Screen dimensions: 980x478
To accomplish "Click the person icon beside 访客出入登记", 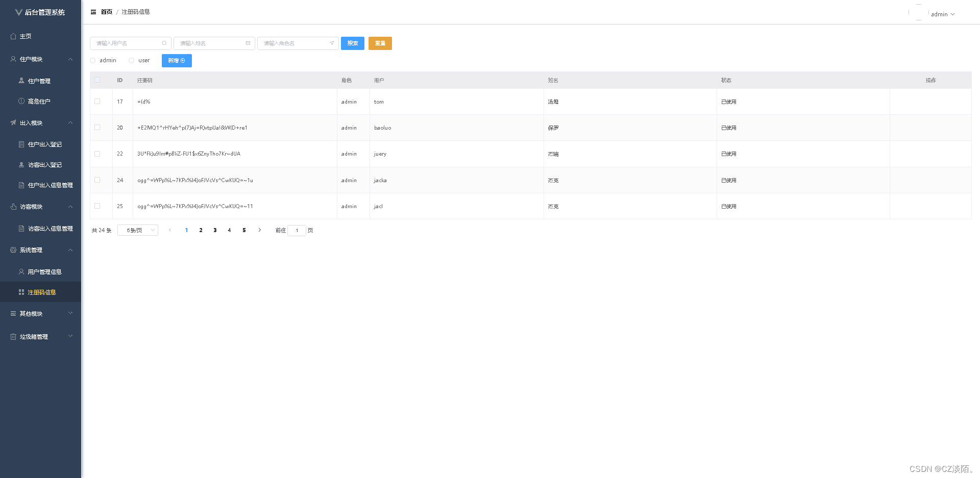I will click(x=21, y=165).
